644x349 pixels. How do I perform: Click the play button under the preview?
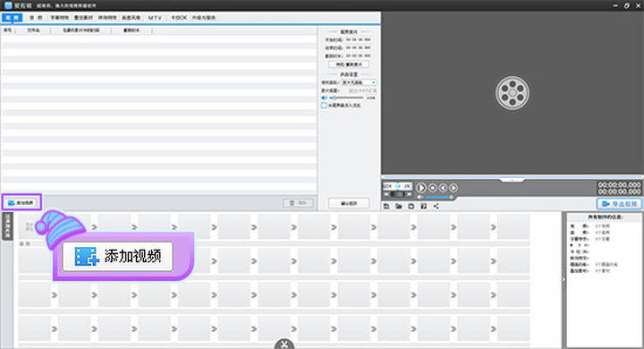pyautogui.click(x=421, y=188)
